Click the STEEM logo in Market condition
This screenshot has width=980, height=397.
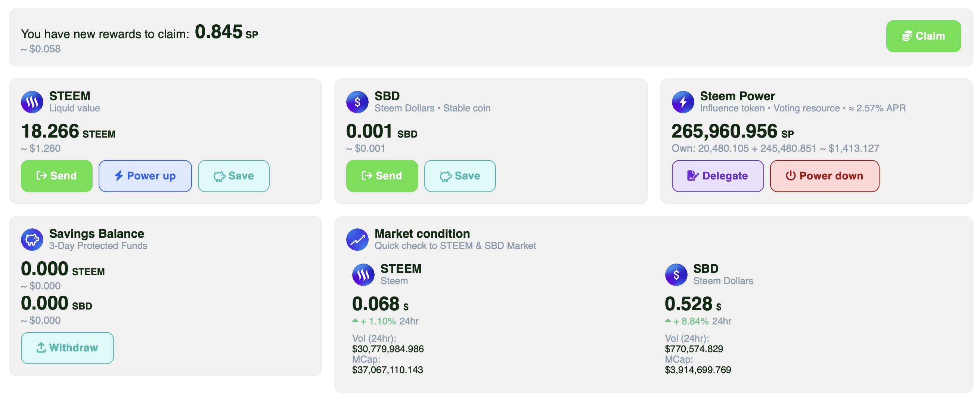(x=363, y=274)
